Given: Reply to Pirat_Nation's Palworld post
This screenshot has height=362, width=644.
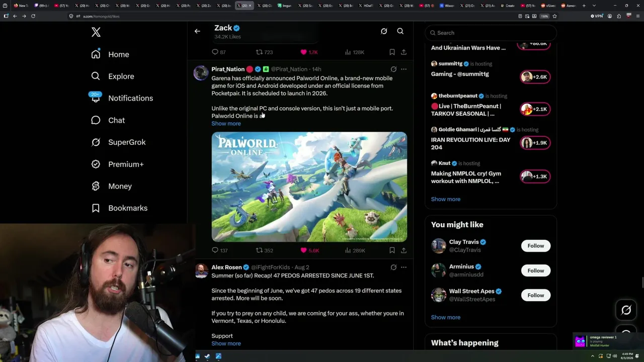Looking at the screenshot, I should [215, 250].
